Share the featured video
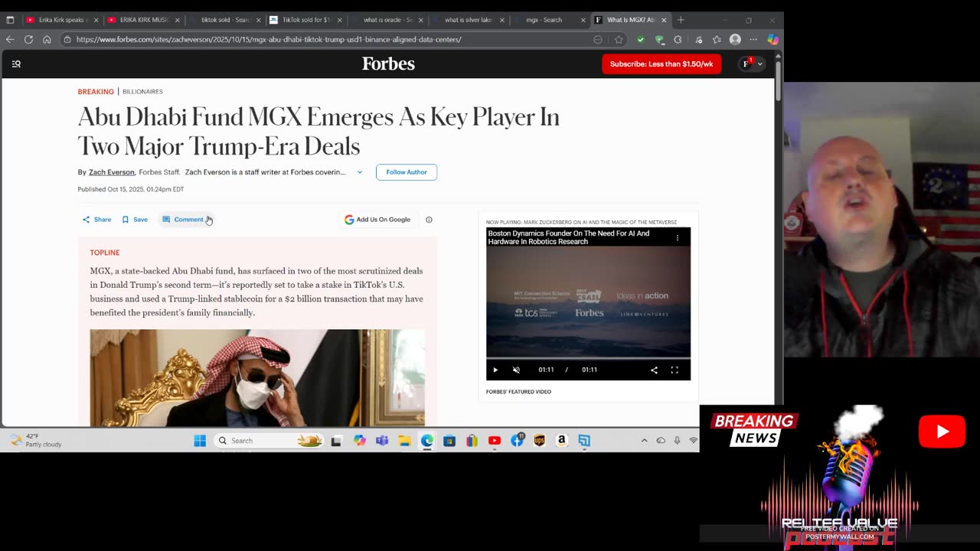Viewport: 980px width, 551px height. tap(654, 370)
